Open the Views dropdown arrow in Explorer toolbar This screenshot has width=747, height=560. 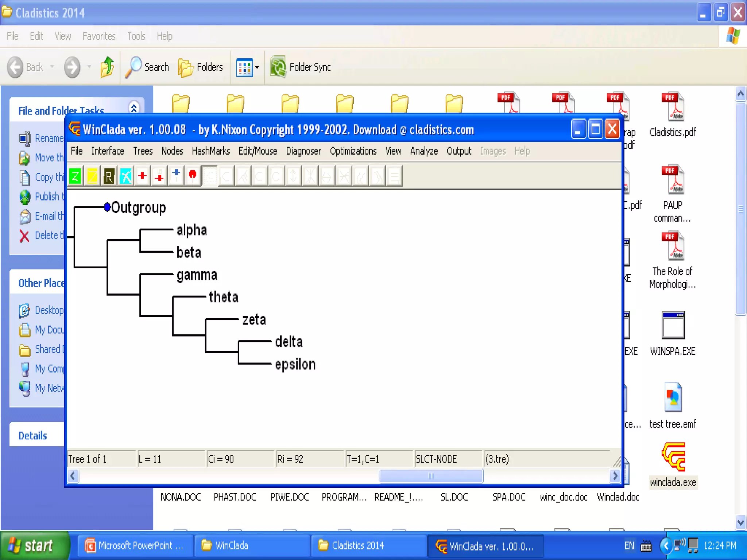click(x=257, y=67)
